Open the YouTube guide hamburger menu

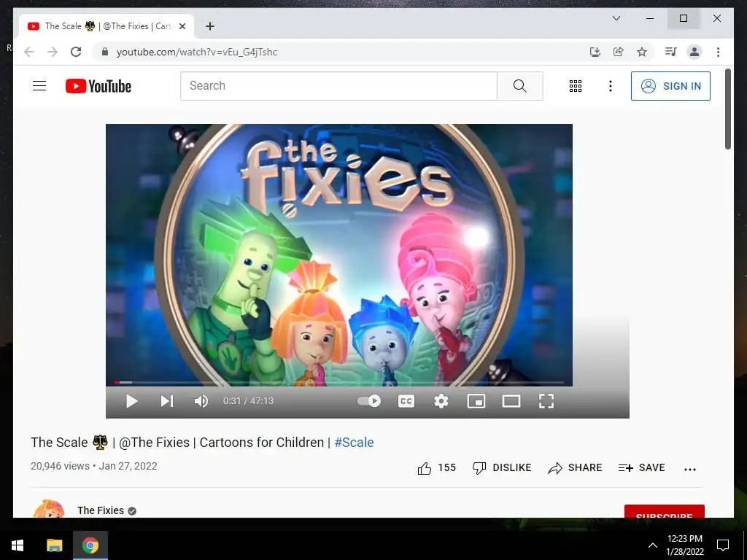point(39,86)
